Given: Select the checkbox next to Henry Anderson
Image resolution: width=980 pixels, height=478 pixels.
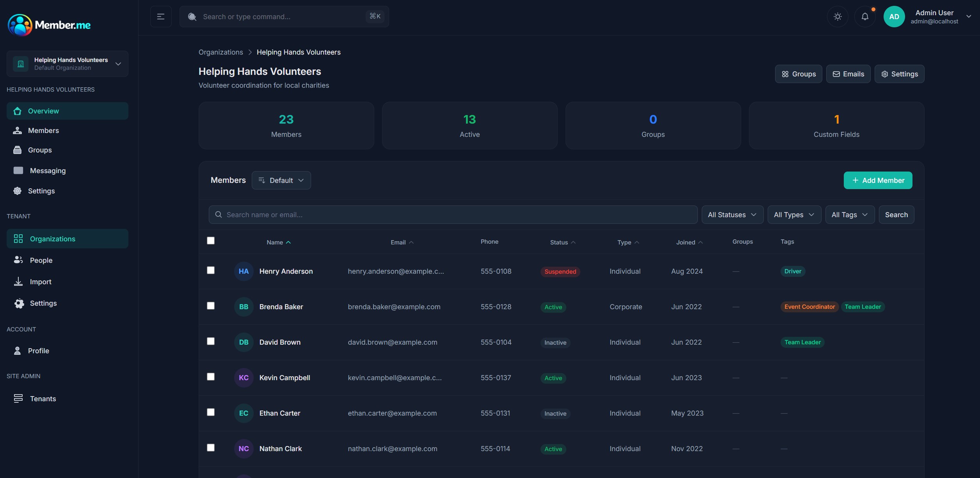Looking at the screenshot, I should click(x=211, y=270).
